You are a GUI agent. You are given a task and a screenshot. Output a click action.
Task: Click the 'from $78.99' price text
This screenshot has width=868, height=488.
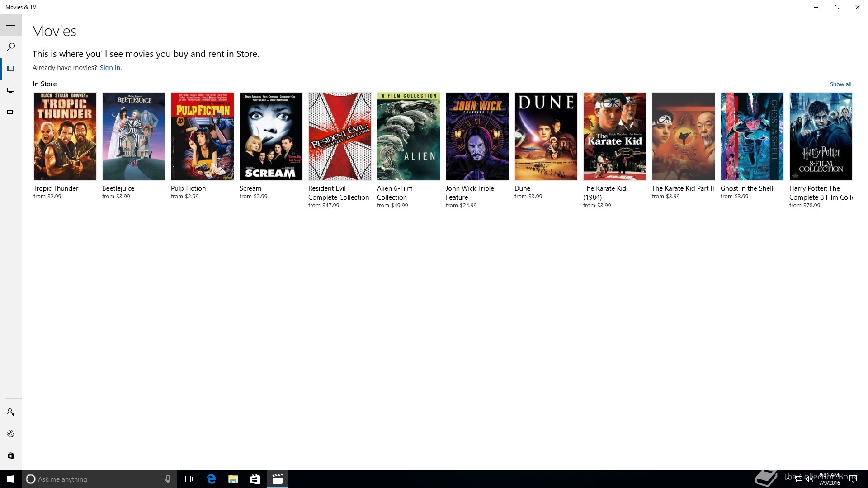(805, 206)
